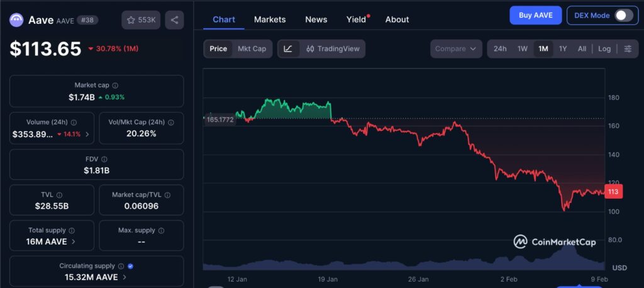
Task: Click the $1.81B FDV value
Action: pyautogui.click(x=96, y=170)
